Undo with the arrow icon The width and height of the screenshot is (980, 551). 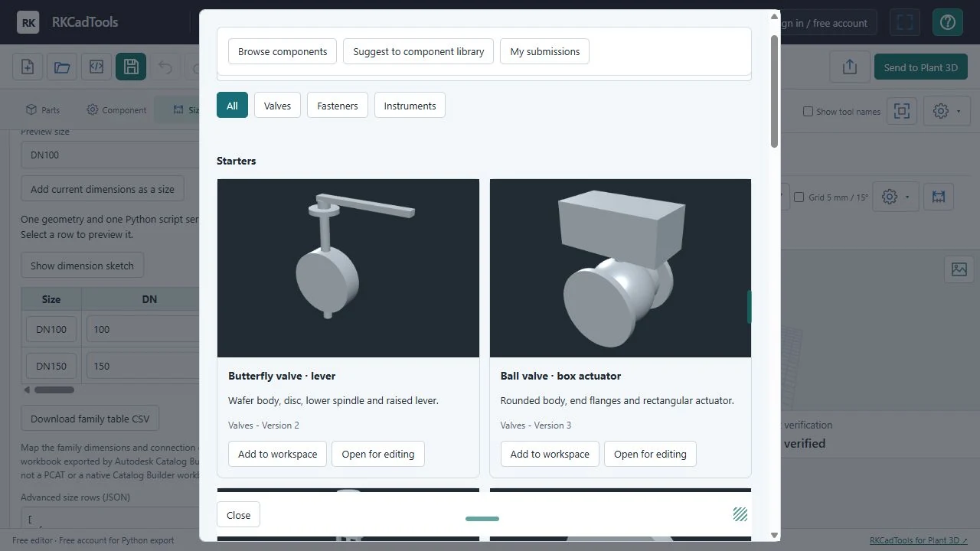[165, 67]
